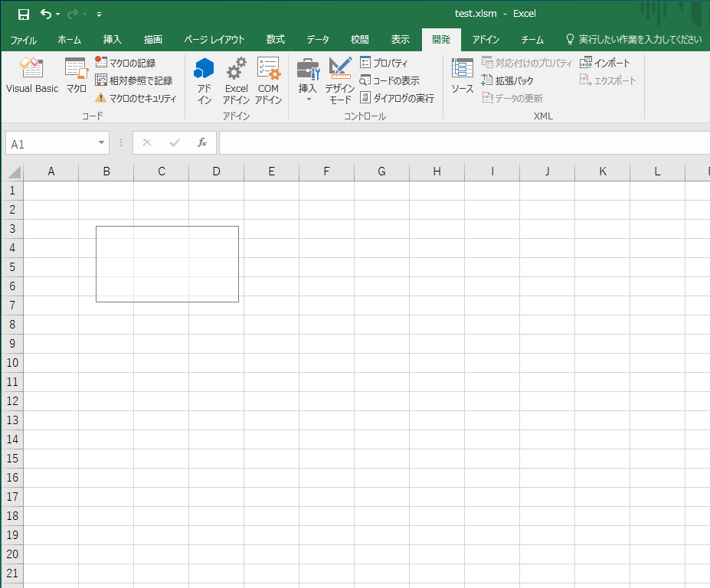
Task: Open the マクロ list
Action: [x=76, y=75]
